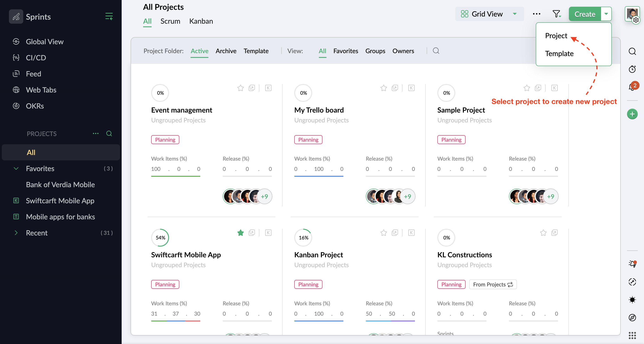Collapse the Favorites section chevron
This screenshot has width=644, height=344.
click(x=16, y=168)
